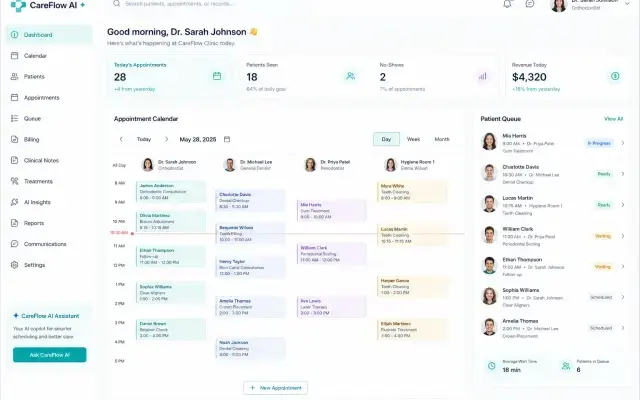Click the Queue list icon in sidebar
This screenshot has height=400, width=640.
14,118
